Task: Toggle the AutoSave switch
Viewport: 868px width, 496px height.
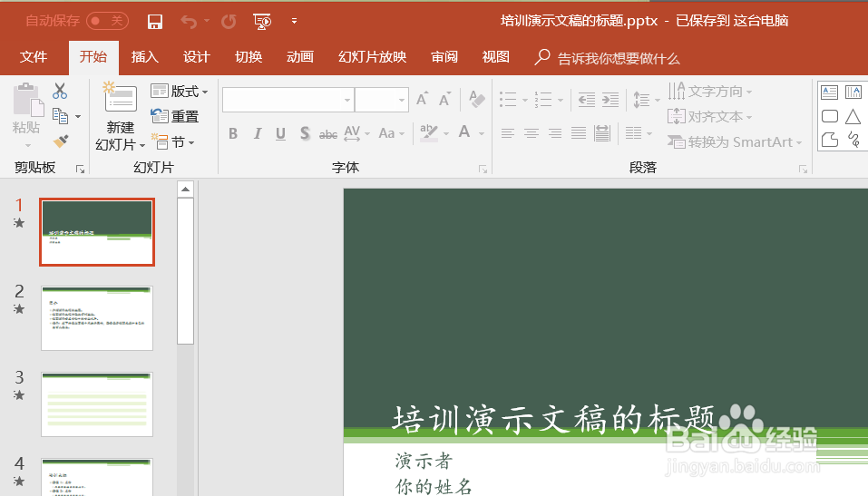Action: 108,21
